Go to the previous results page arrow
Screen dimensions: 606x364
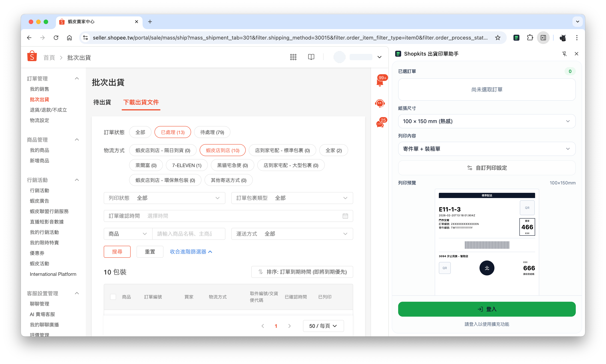[263, 326]
